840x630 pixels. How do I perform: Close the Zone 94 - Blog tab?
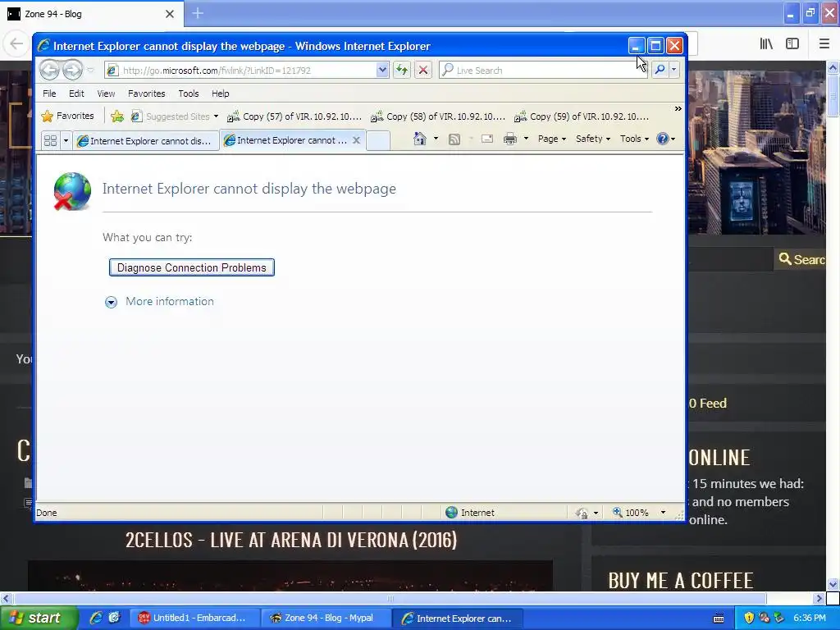170,14
